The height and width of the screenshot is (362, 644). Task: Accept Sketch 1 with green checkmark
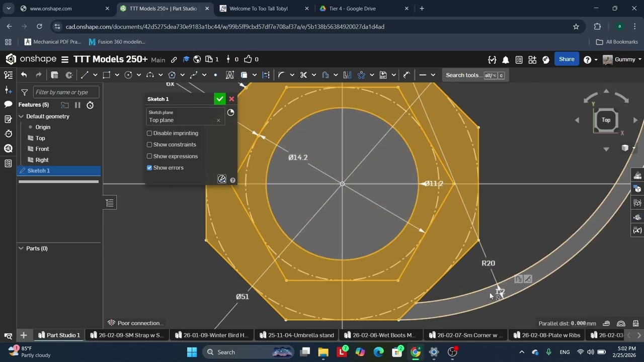[219, 99]
